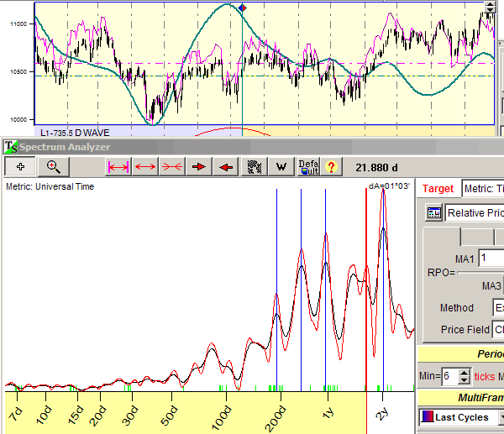Screen dimensions: 504x434
Task: Click the price chart scroll up arrow
Action: pyautogui.click(x=491, y=4)
